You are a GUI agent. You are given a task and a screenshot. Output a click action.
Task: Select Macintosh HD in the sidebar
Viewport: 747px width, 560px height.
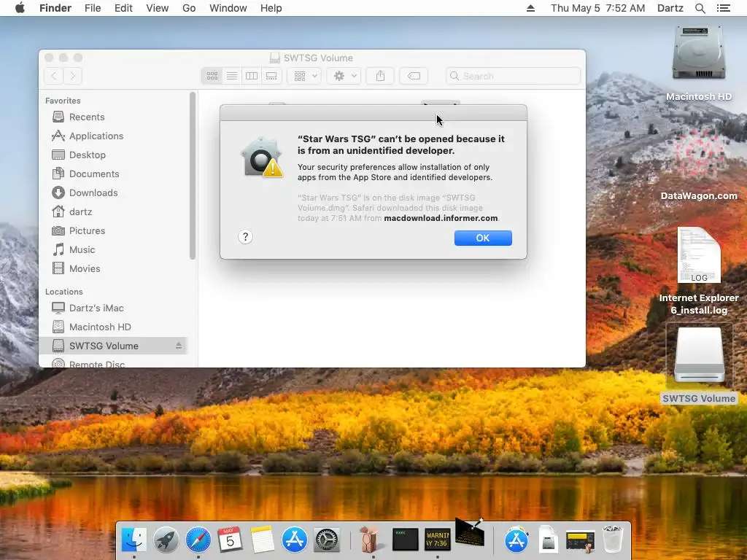[115, 327]
